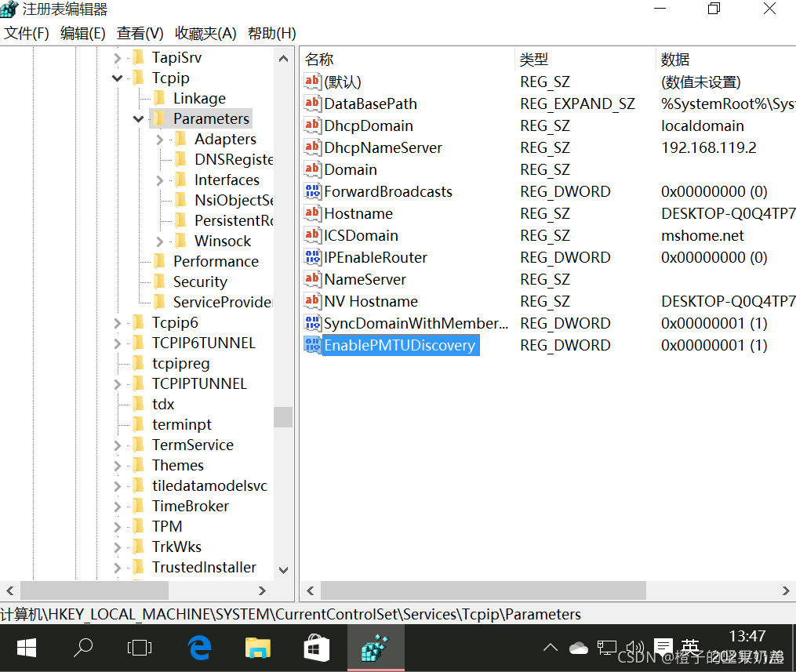
Task: Select the (默认) default value name
Action: point(343,82)
